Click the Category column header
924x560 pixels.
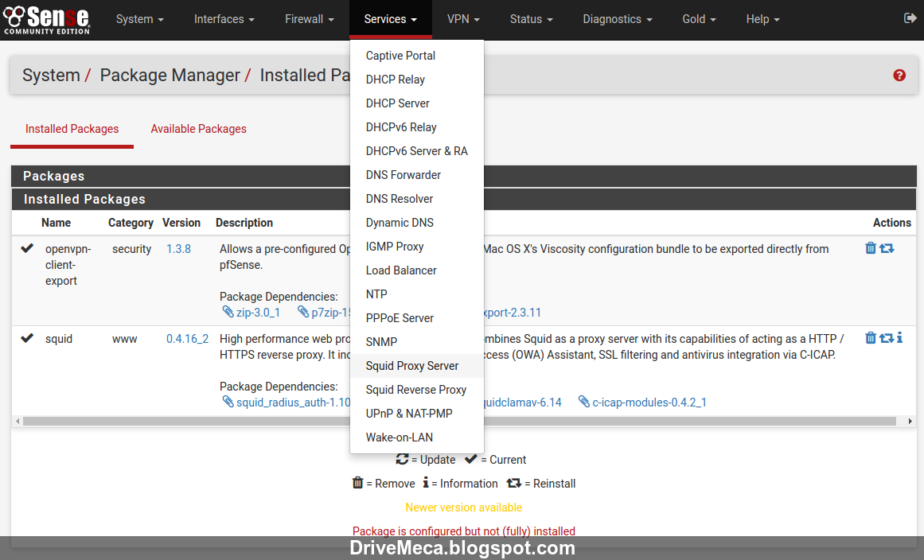[131, 223]
